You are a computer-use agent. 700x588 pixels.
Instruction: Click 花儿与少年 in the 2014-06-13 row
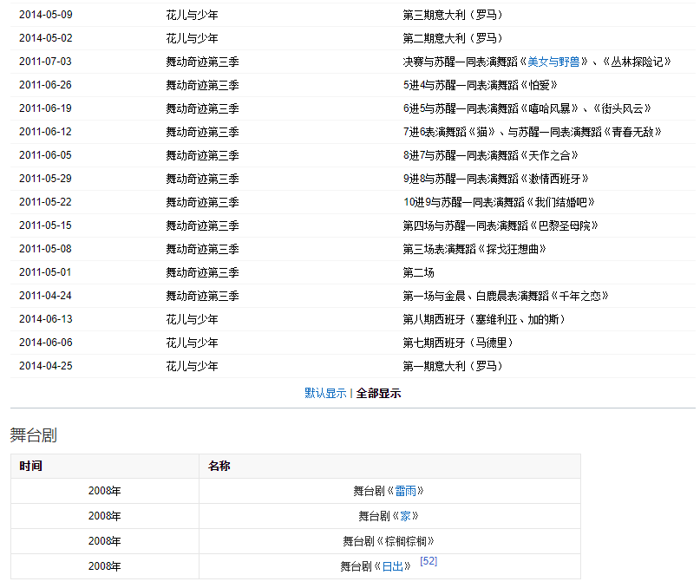click(x=192, y=319)
